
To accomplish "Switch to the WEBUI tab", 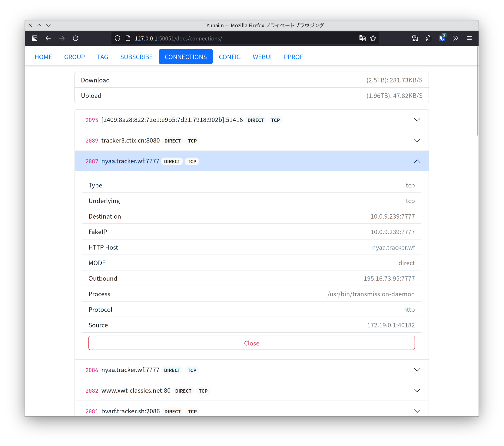I will click(x=262, y=57).
